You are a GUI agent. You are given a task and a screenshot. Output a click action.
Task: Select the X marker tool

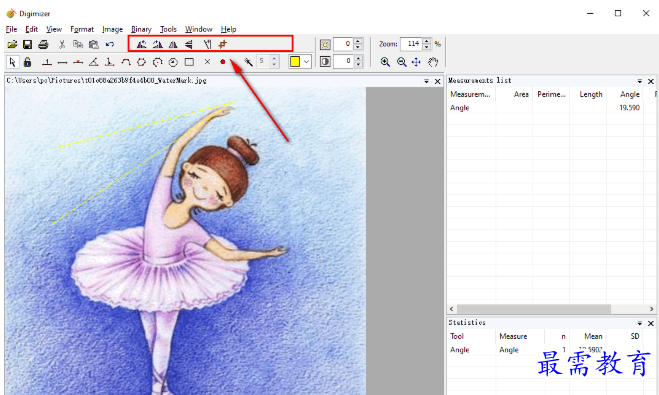[207, 62]
